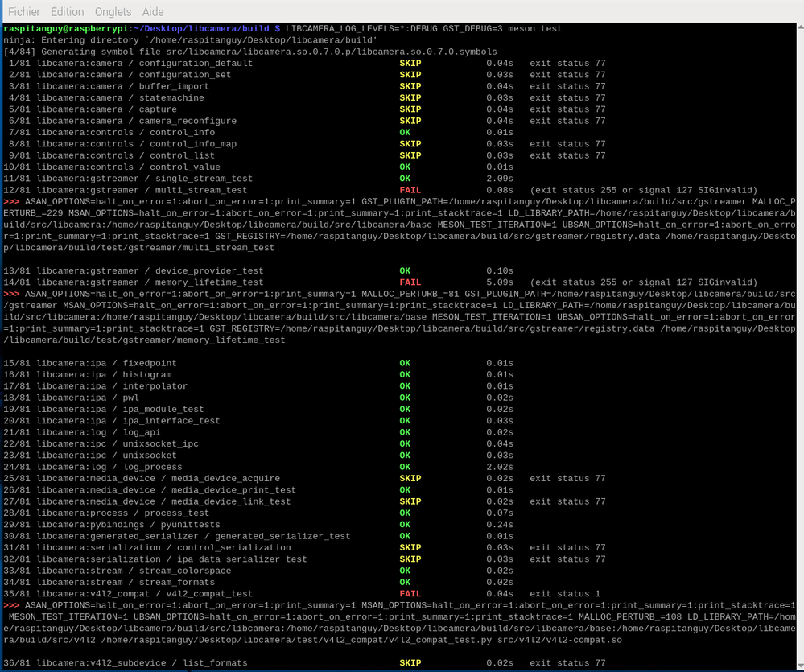Viewport: 804px width, 672px height.
Task: Click the 'device_provider_test' test name
Action: [209, 271]
